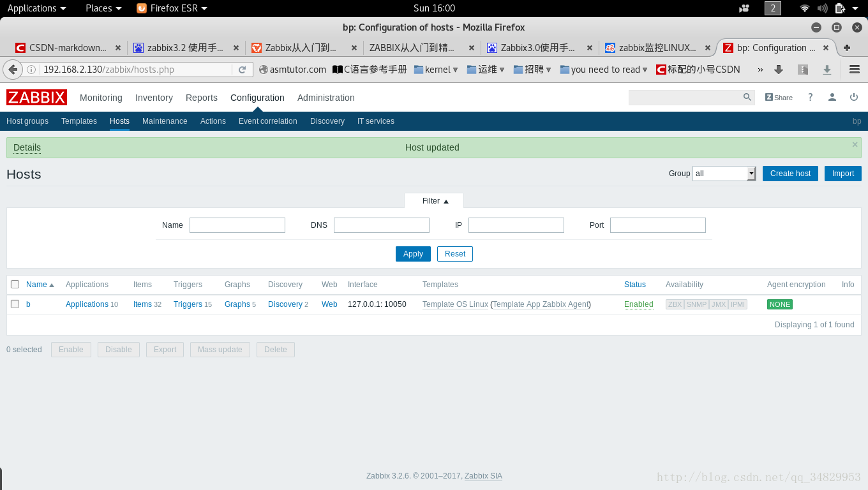Open IT services submenu
Screen dimensions: 868x490
pos(376,121)
